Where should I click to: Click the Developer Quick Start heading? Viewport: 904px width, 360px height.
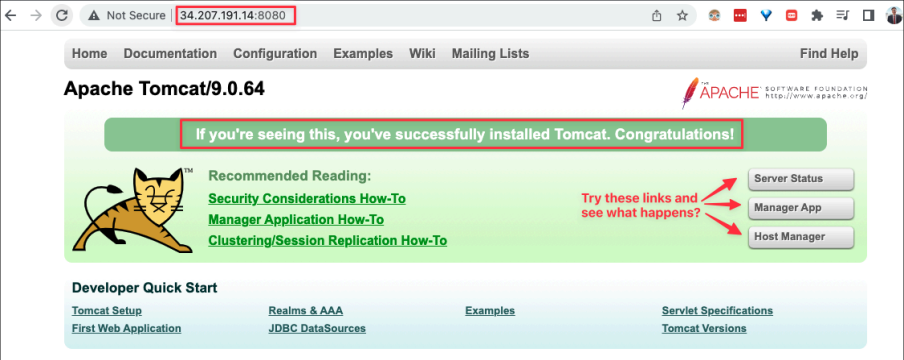(145, 287)
